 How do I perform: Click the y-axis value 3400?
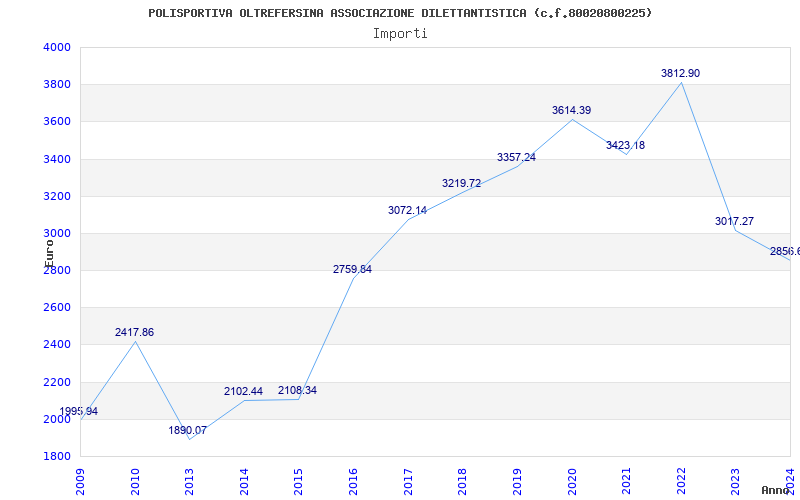point(57,159)
